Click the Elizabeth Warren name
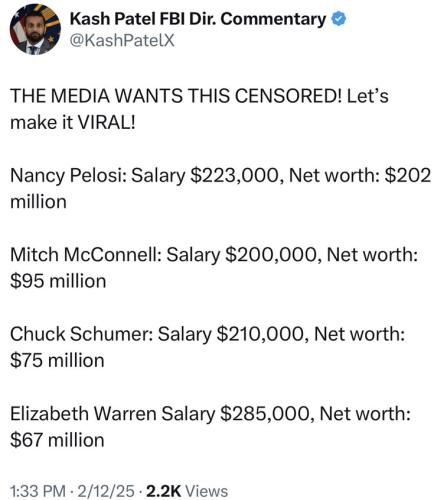The width and height of the screenshot is (447, 500). pyautogui.click(x=83, y=414)
